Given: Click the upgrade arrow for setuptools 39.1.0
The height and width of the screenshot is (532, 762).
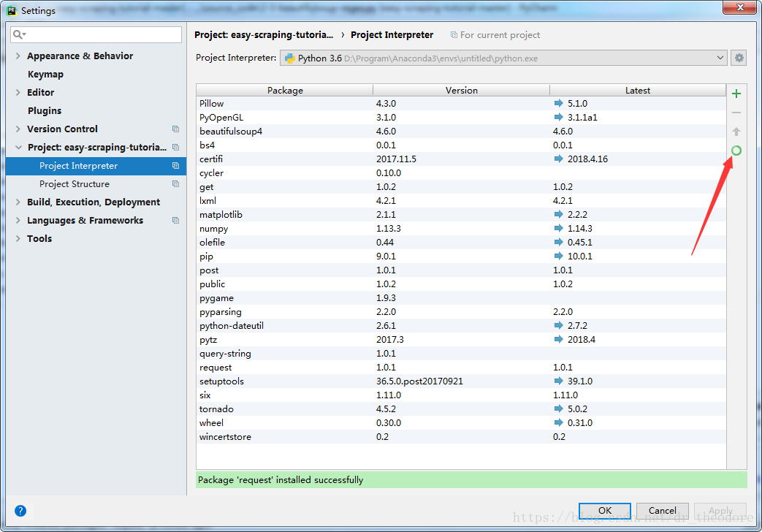Looking at the screenshot, I should (x=558, y=381).
